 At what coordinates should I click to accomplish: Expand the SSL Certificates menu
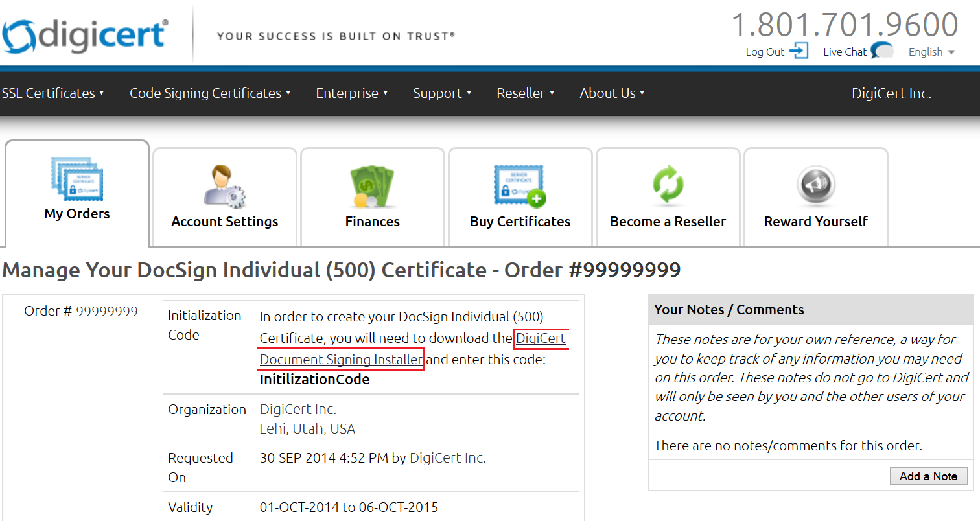[52, 93]
